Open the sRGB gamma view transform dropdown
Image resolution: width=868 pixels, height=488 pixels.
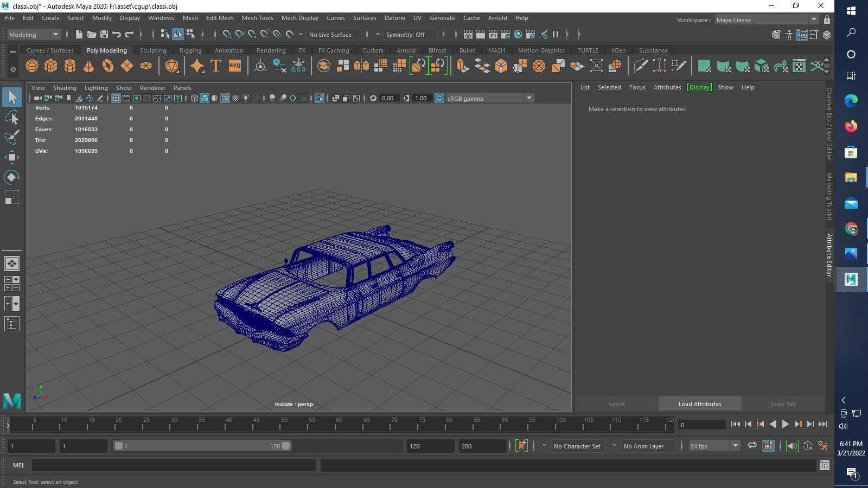[490, 98]
